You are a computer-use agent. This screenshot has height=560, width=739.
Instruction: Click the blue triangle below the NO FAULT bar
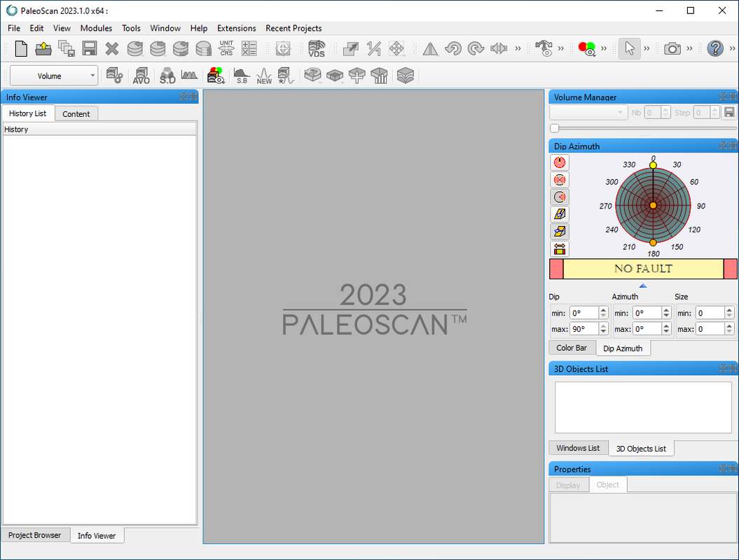click(x=643, y=286)
